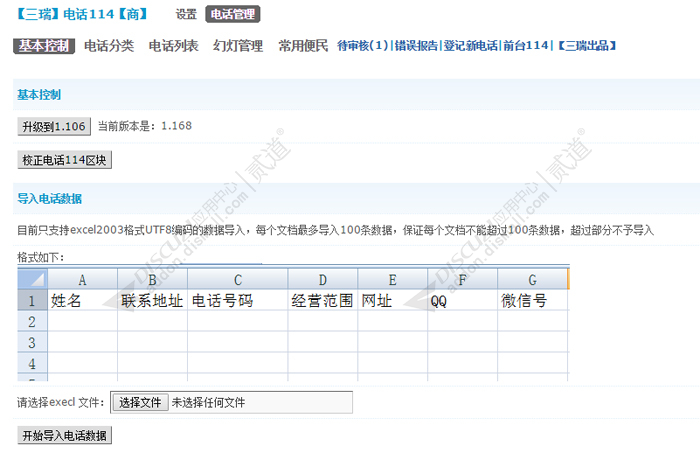Click the 基本控制 section heading
The height and width of the screenshot is (453, 700).
coord(39,95)
